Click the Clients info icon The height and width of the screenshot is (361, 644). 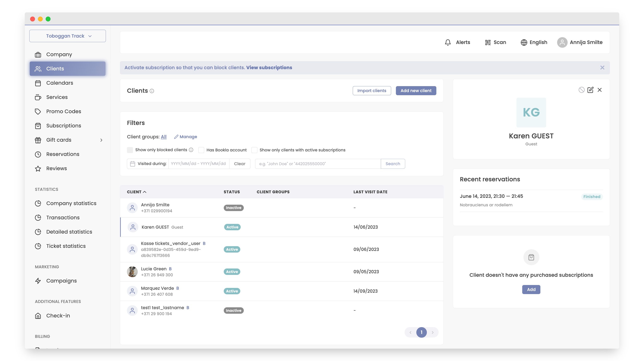pos(152,91)
